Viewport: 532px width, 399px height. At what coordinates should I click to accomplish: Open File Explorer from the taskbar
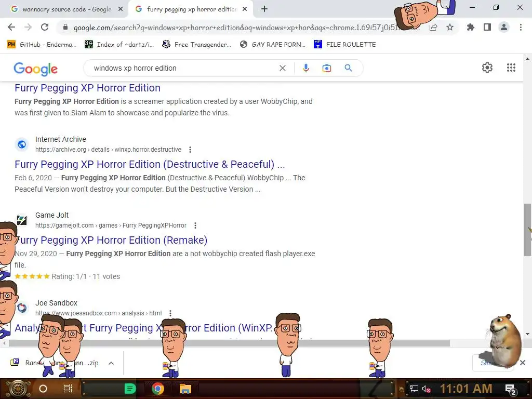point(185,389)
